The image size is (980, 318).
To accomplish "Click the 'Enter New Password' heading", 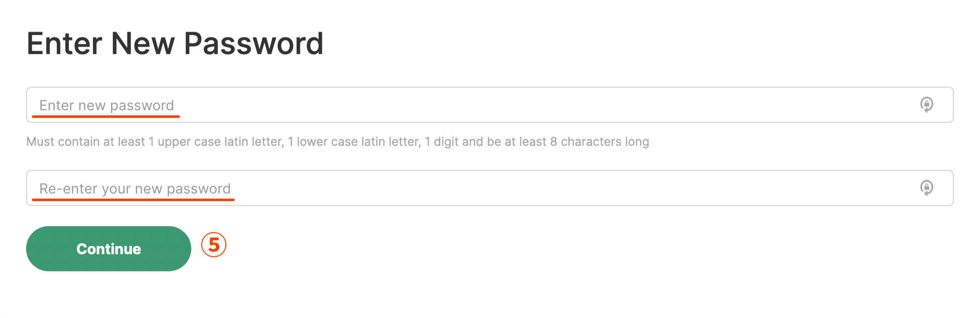I will tap(175, 44).
